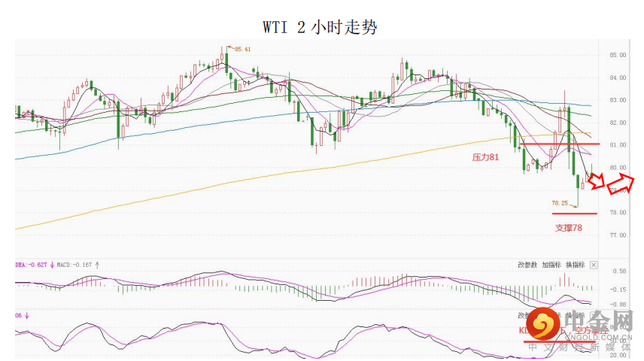Click the 78.25 low price marker

click(560, 203)
